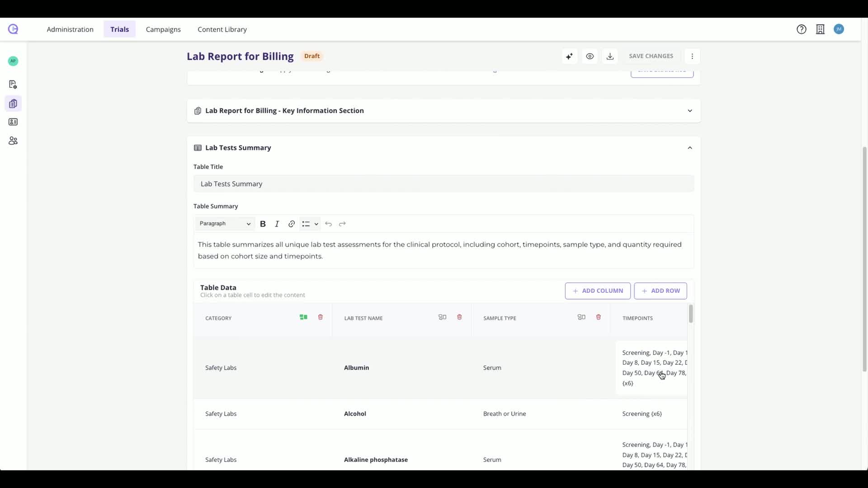
Task: Open the help question mark icon
Action: pyautogui.click(x=801, y=29)
